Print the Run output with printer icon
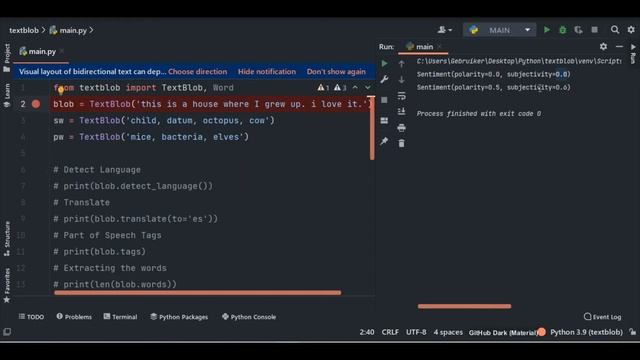Viewport: 640px width, 360px height. 402,128
